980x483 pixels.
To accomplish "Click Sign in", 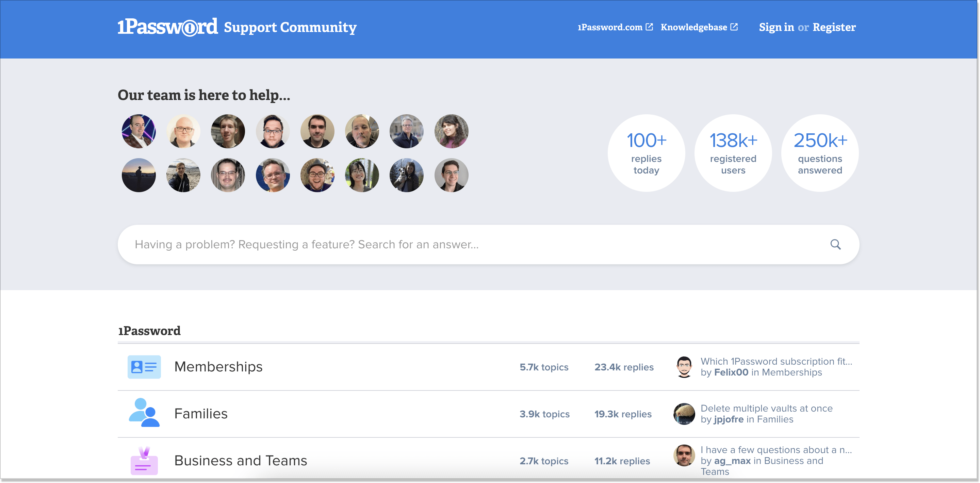I will [777, 28].
